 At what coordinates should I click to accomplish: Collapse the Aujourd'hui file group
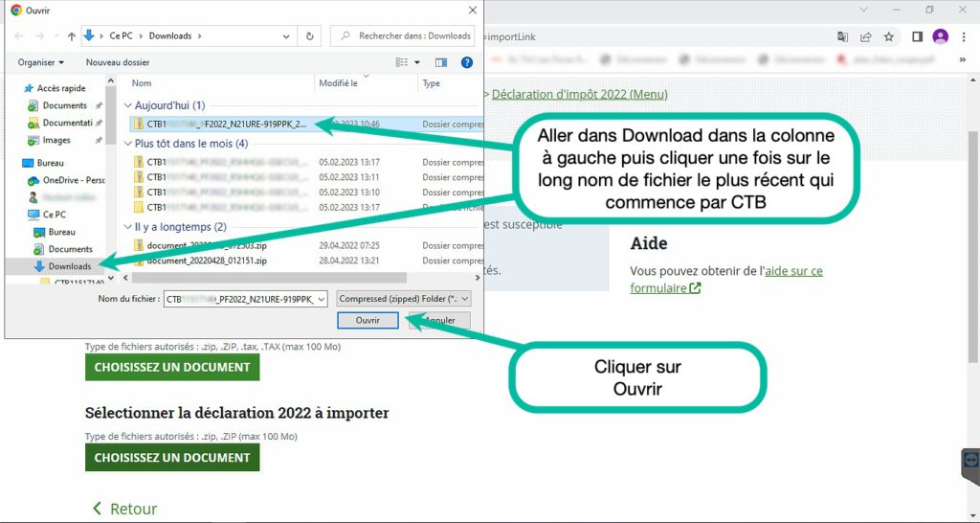coord(128,105)
